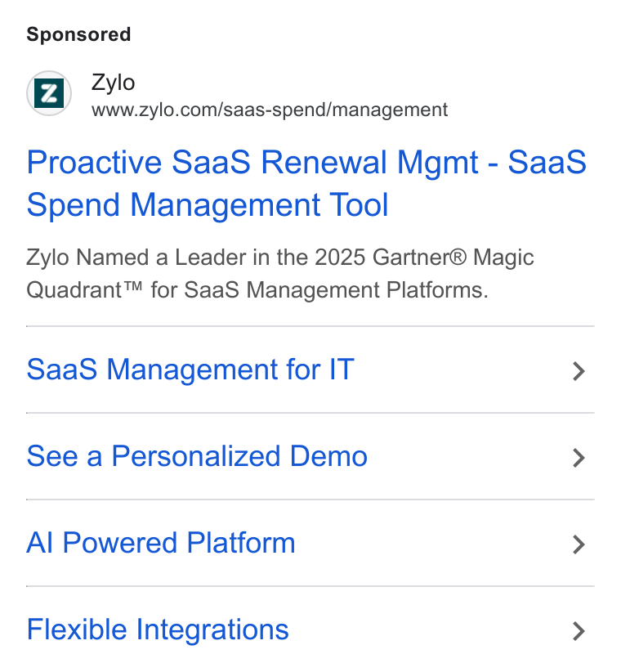Click chevron next to AI Powered Platform
The image size is (621, 672).
click(579, 544)
